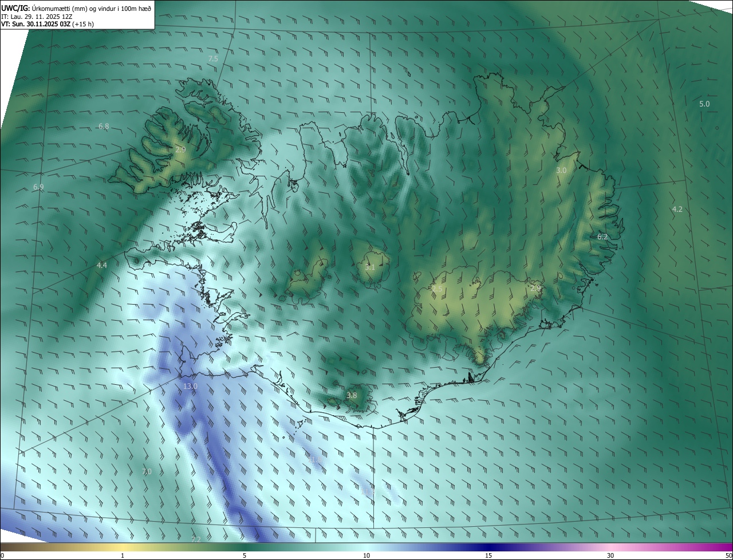Click the 3.1 value label on the glacier
The height and width of the screenshot is (560, 733).
[370, 267]
